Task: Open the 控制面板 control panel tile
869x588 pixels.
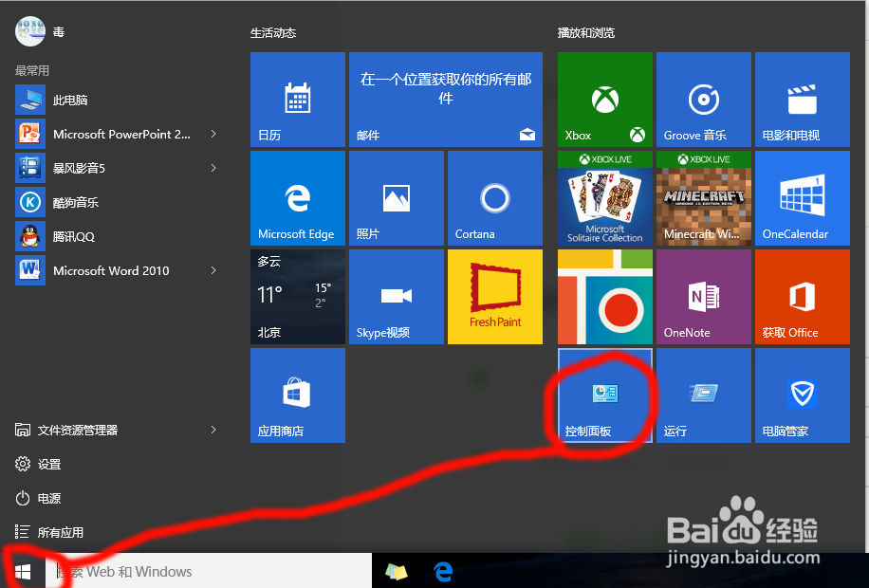Action: pos(604,395)
